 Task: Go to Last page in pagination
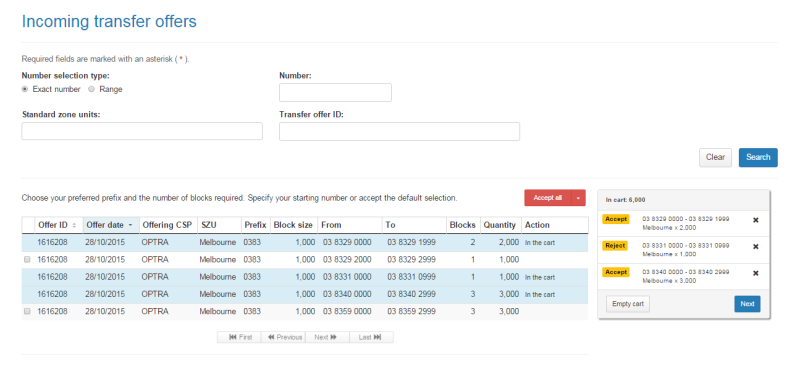point(371,337)
